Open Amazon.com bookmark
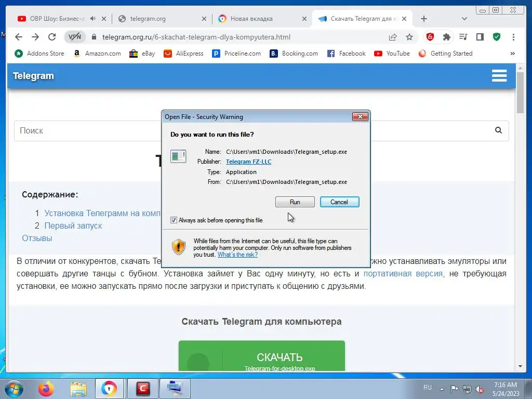The image size is (532, 399). [97, 54]
